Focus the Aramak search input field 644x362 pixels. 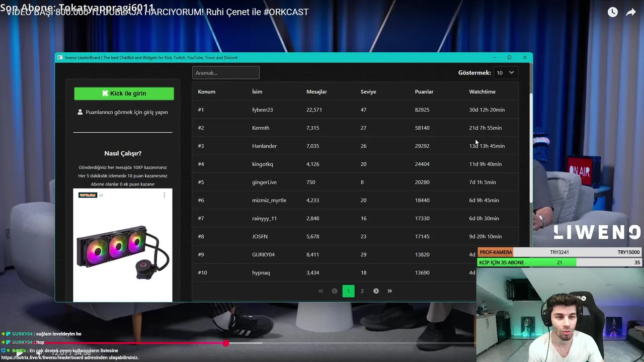(x=226, y=73)
